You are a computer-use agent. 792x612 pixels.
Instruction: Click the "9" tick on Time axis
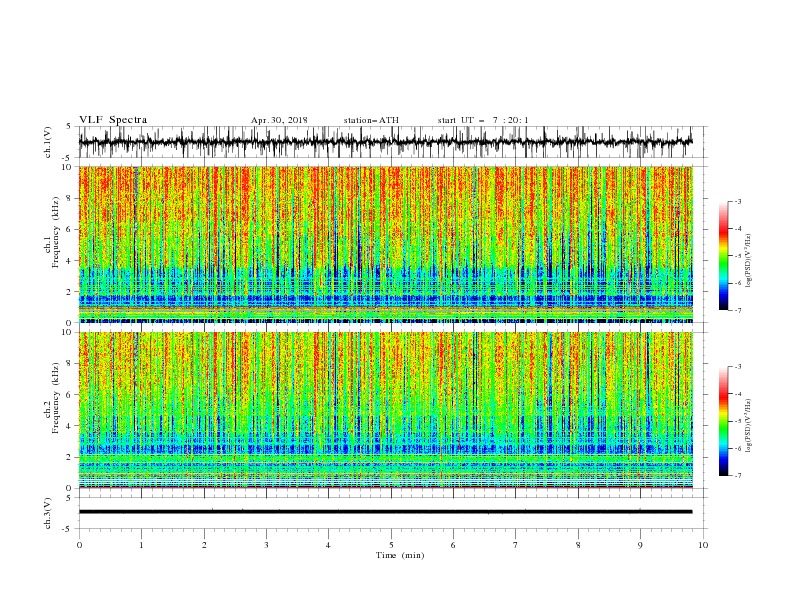tap(640, 545)
